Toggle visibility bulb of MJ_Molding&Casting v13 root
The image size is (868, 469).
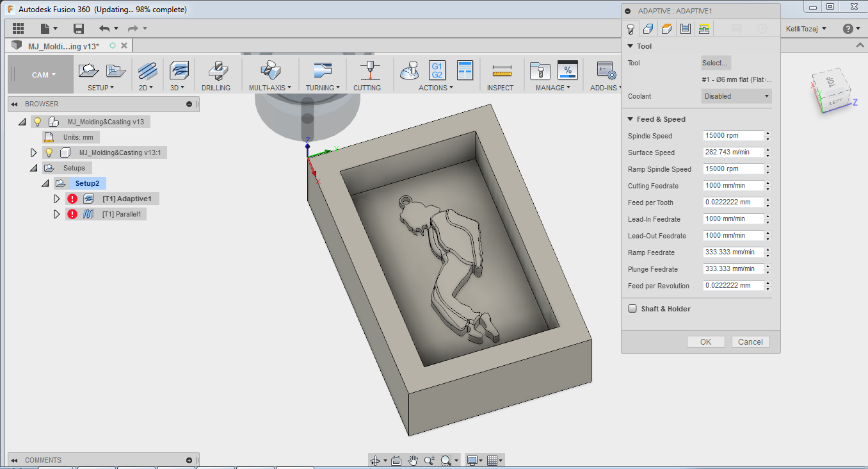[x=38, y=122]
